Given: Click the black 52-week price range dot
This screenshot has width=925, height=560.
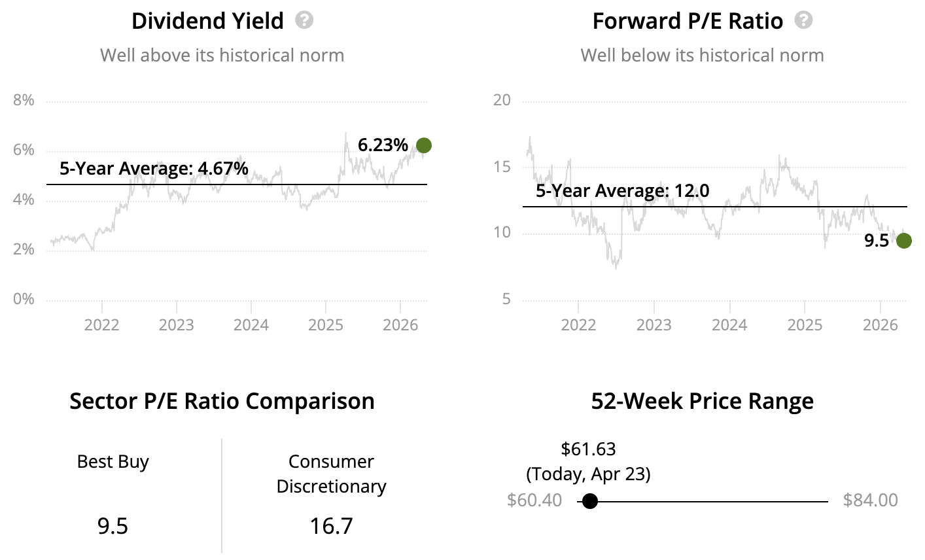Looking at the screenshot, I should coord(590,501).
